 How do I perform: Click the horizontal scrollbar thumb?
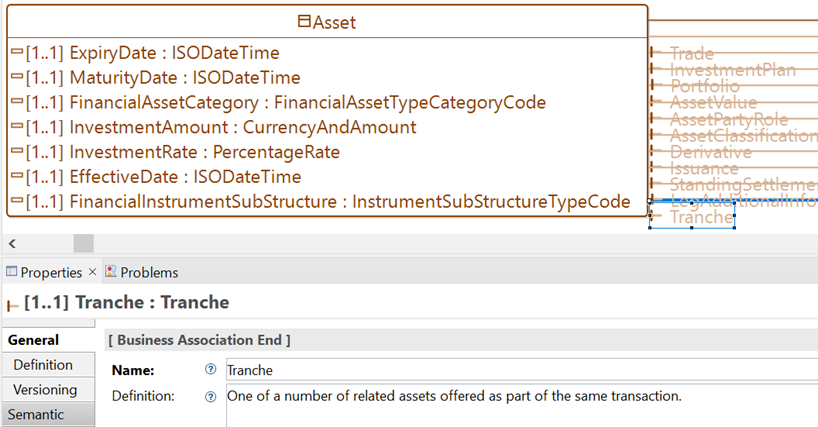click(x=83, y=243)
